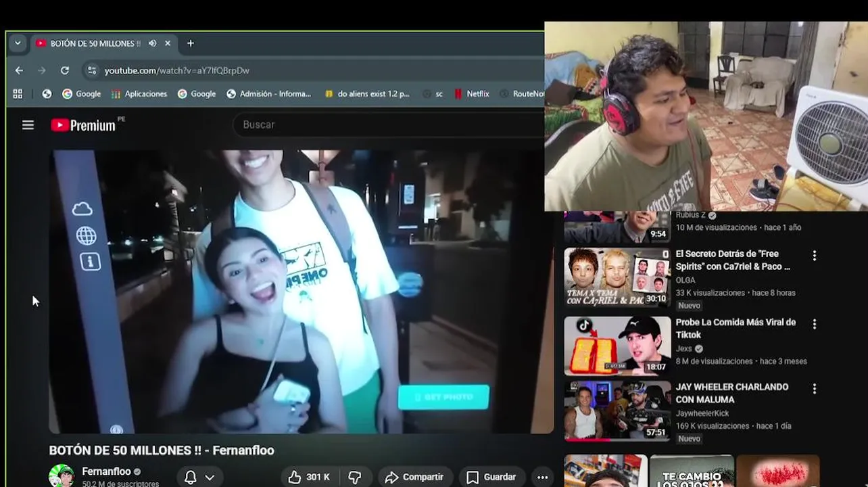Go forward in browser history
Screen dimensions: 868x487
click(x=42, y=70)
